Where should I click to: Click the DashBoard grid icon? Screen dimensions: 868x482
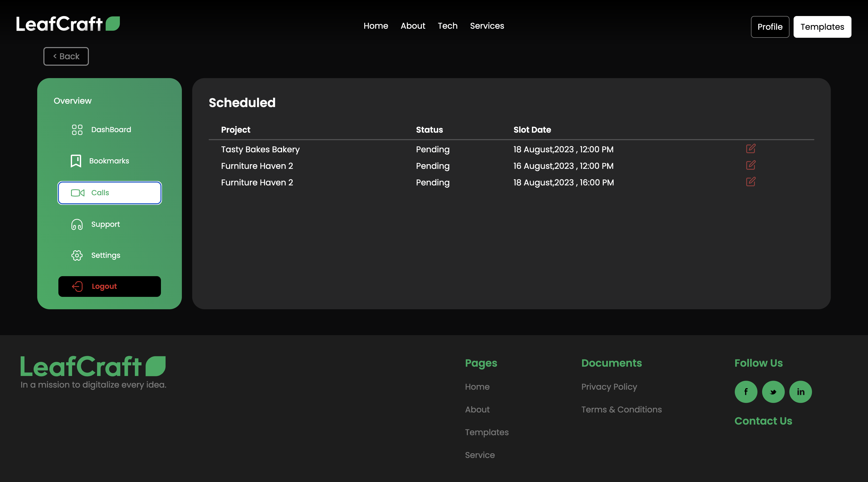(77, 130)
